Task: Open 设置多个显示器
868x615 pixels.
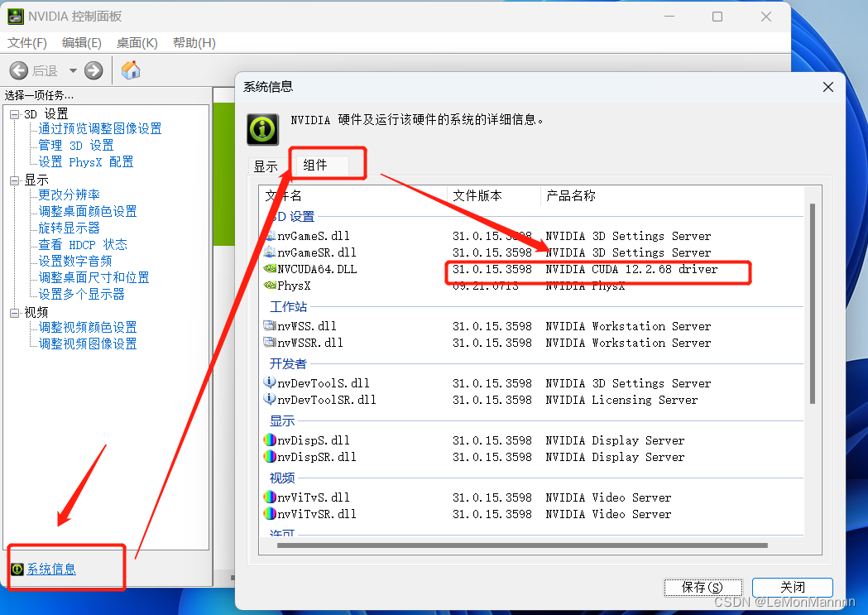Action: [x=81, y=295]
